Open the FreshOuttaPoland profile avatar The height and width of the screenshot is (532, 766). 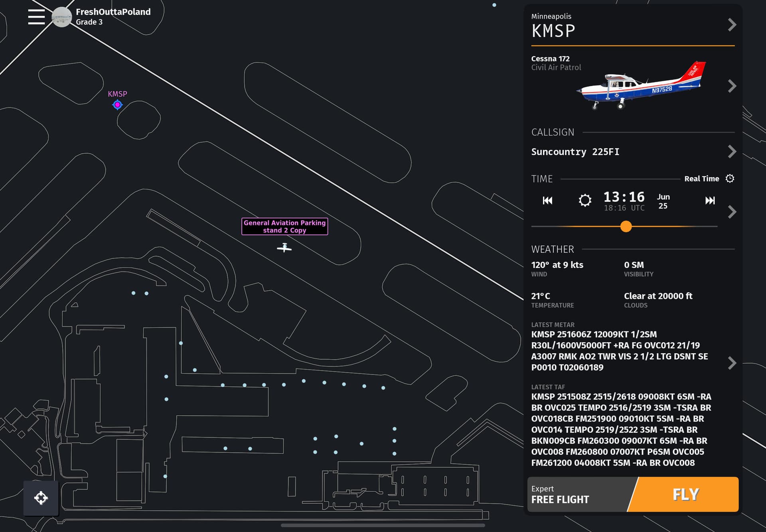(62, 17)
